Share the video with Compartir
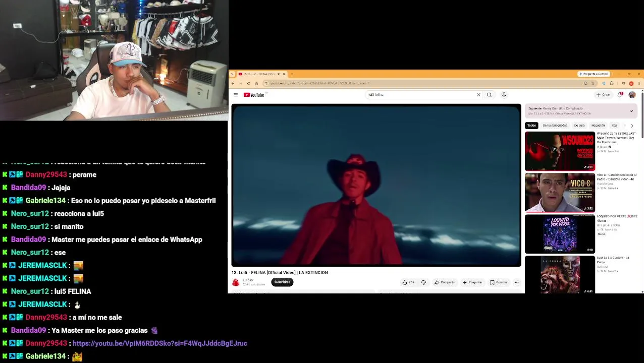644x363 pixels. pyautogui.click(x=444, y=282)
